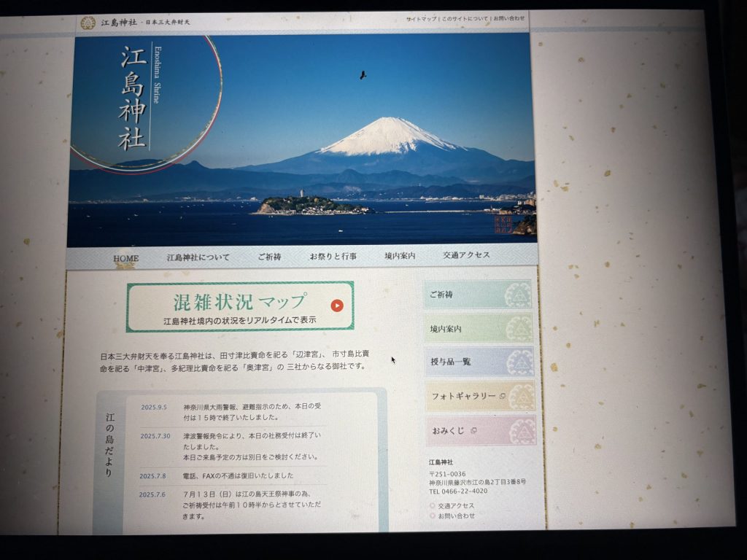This screenshot has height=560, width=747.
Task: Click the crest emblem on the 授与品一覧 banner
Action: (x=519, y=362)
